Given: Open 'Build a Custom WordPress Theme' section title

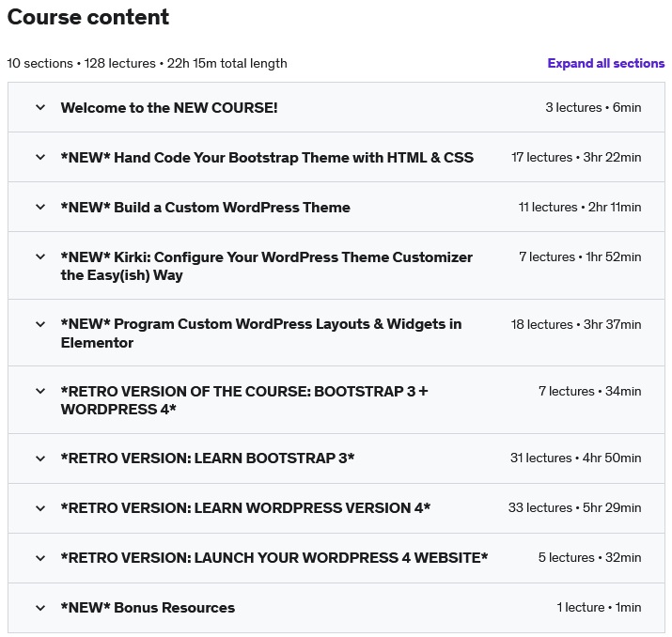Looking at the screenshot, I should [x=205, y=208].
